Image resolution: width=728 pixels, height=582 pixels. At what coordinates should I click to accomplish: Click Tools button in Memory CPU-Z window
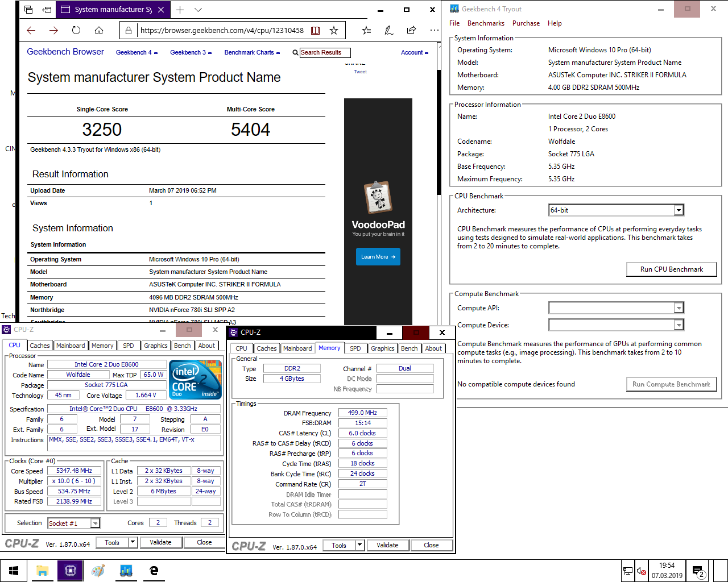tap(339, 545)
